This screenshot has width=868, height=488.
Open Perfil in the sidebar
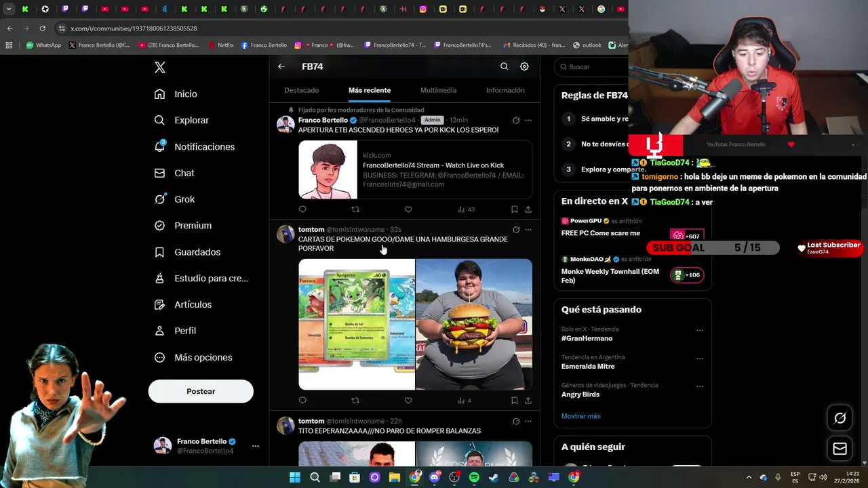point(175,331)
